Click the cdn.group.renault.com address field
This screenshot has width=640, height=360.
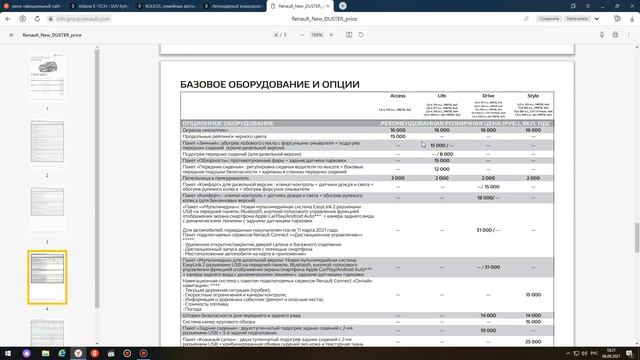coord(83,19)
